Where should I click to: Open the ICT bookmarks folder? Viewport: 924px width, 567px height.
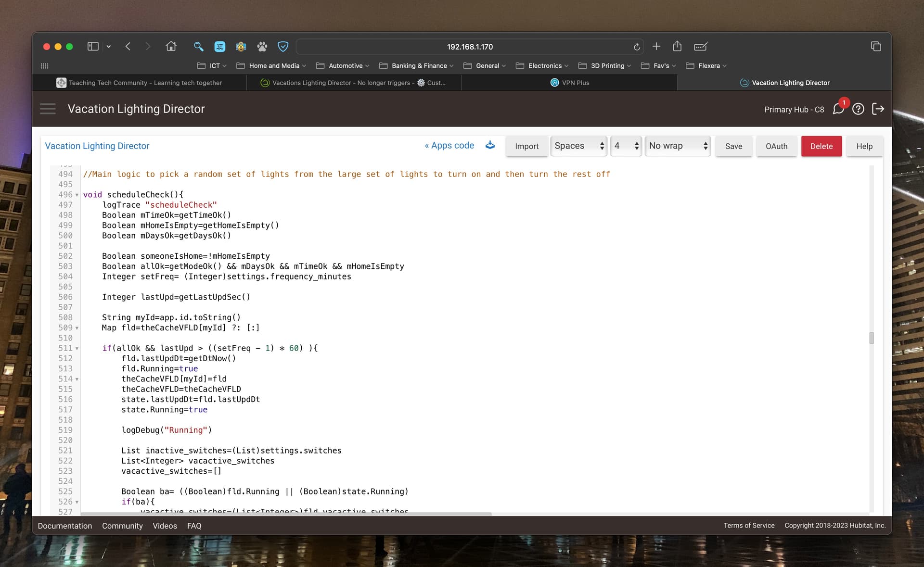coord(212,66)
